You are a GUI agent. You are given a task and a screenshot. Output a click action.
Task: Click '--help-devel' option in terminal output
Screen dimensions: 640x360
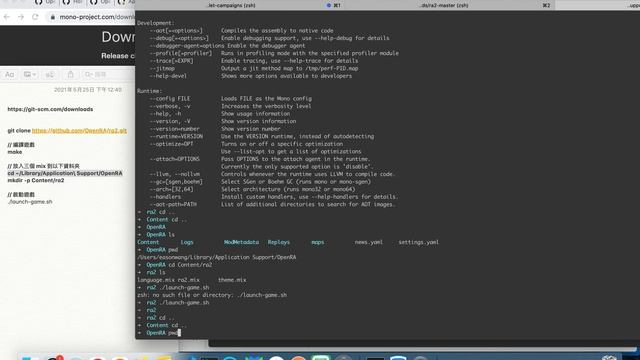(x=168, y=76)
